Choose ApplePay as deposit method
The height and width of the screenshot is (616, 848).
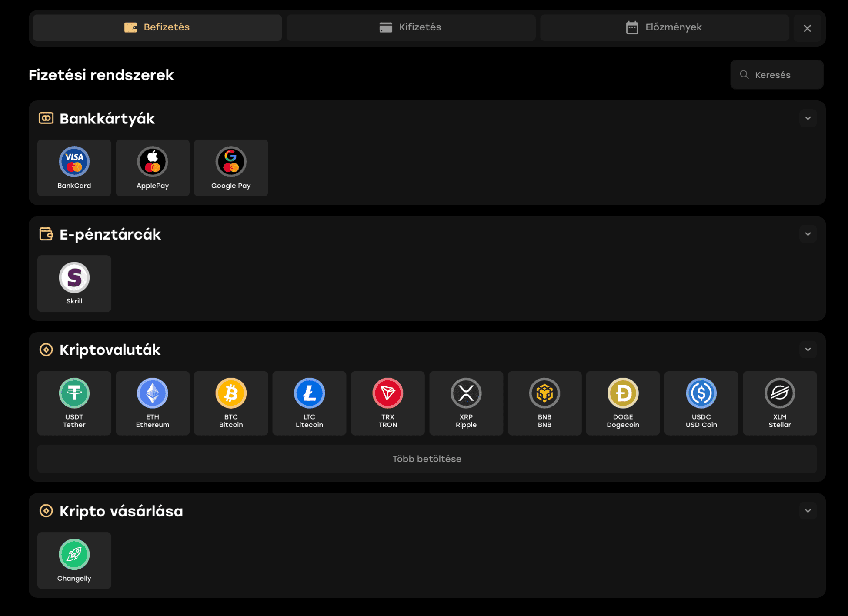[153, 168]
